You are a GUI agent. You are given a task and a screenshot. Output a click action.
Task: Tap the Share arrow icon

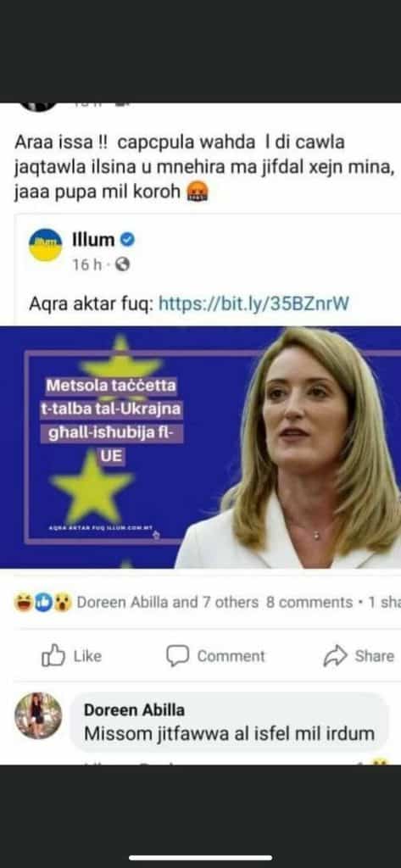pos(336,656)
